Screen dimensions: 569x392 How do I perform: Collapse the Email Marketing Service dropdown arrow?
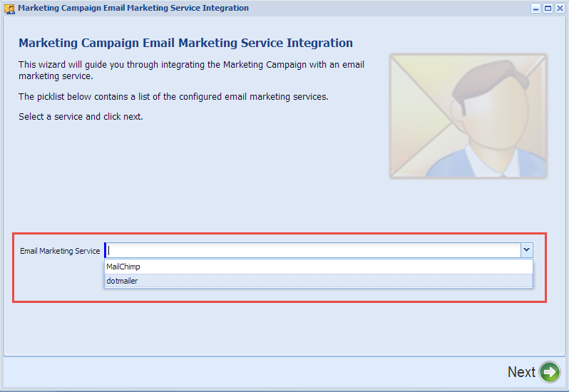pyautogui.click(x=526, y=250)
